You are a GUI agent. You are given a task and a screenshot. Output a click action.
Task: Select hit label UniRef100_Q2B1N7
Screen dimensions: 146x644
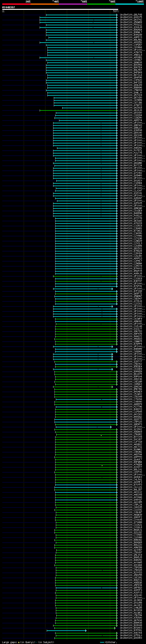(x=131, y=198)
